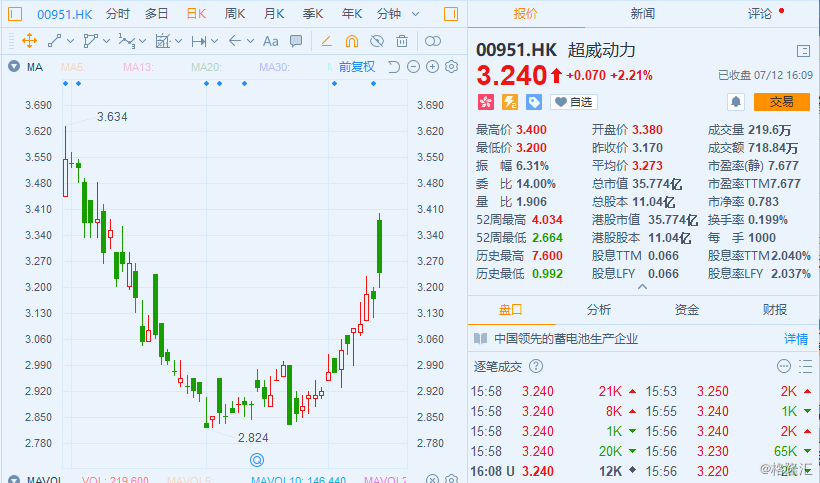Open the trade list view icon
Screen dimensions: 820x483
[x=806, y=366]
